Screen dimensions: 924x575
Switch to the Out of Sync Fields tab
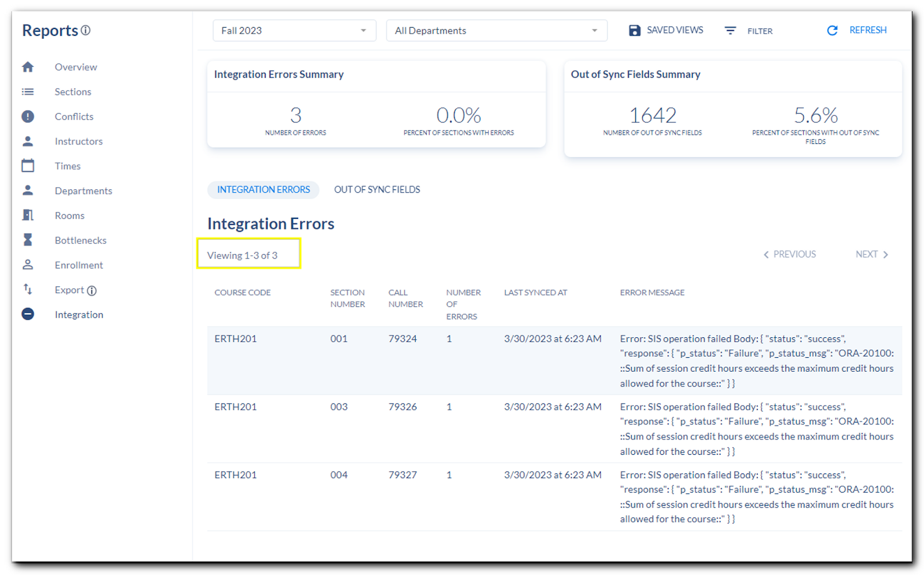377,189
